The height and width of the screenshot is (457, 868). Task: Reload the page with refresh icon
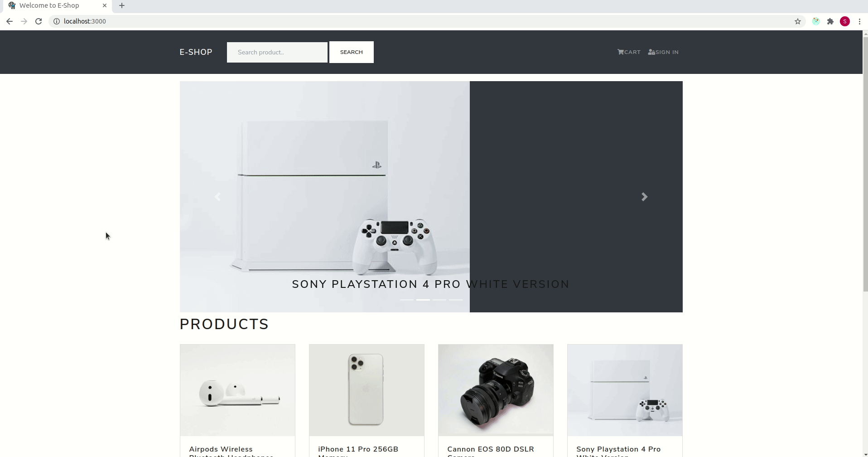pos(39,21)
